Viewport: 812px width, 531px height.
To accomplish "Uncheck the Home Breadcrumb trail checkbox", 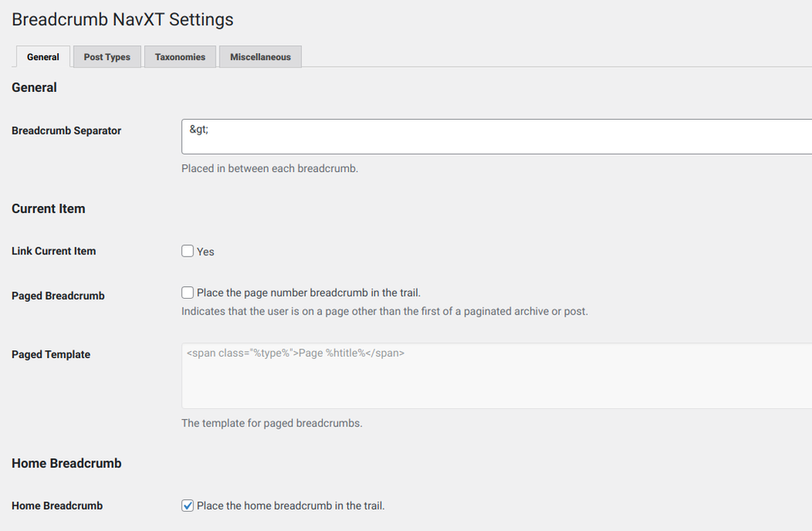I will point(188,506).
